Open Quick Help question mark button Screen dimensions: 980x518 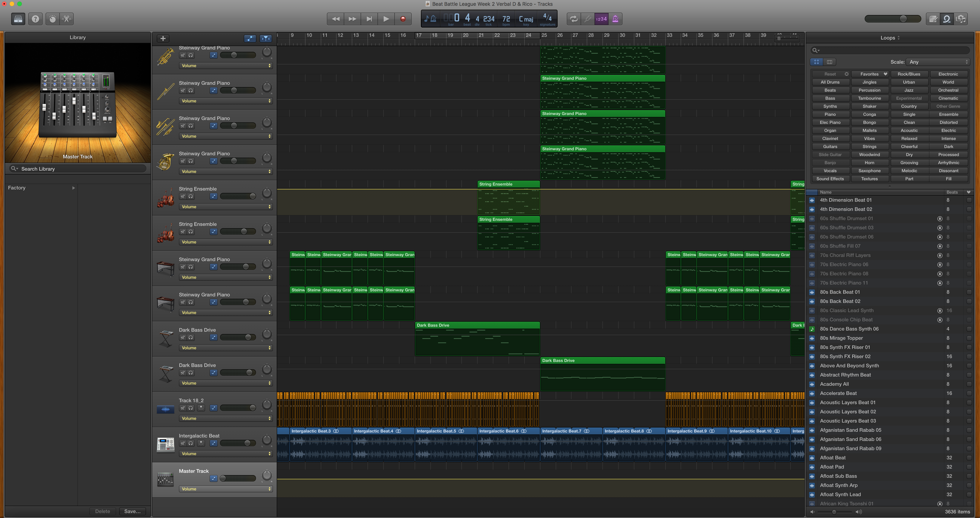point(35,19)
